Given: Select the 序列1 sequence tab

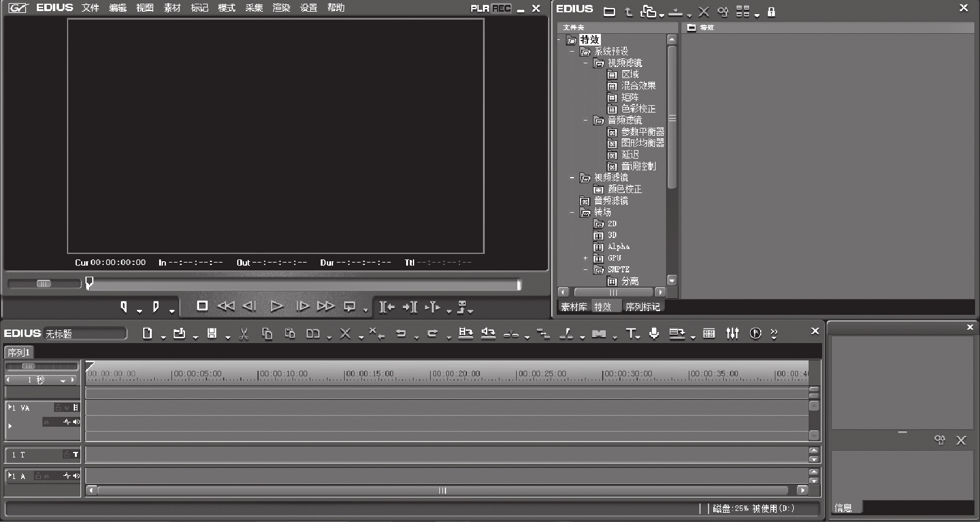Looking at the screenshot, I should coord(18,352).
